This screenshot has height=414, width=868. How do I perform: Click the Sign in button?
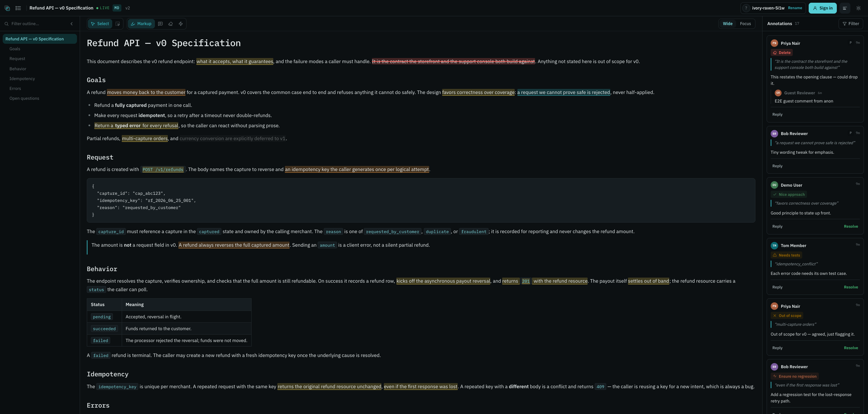pyautogui.click(x=823, y=8)
